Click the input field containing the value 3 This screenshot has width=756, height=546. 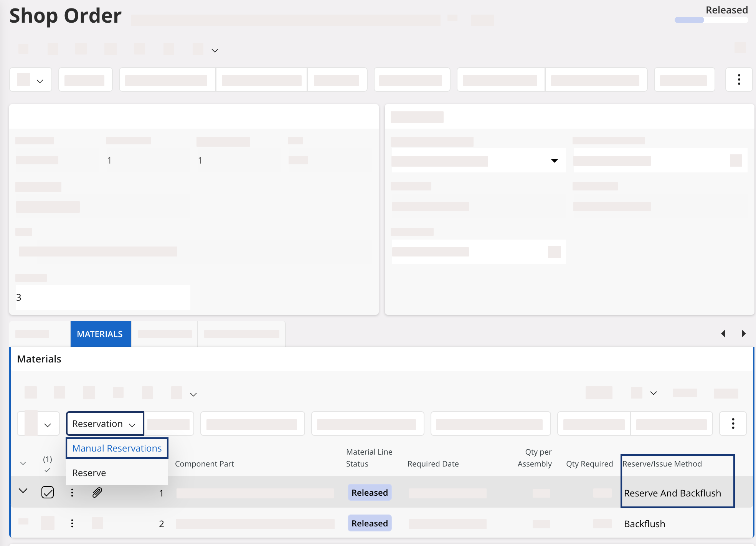click(x=102, y=297)
